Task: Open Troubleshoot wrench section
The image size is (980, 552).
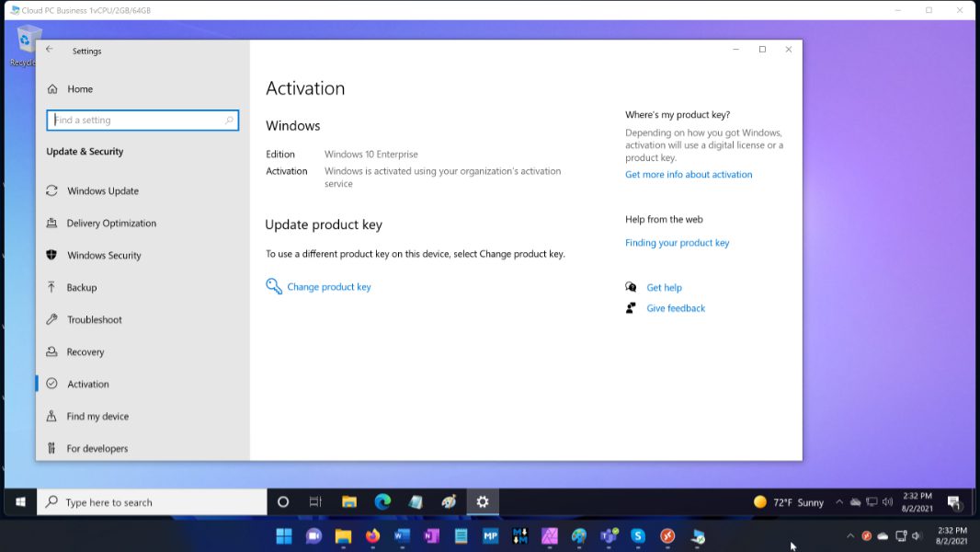Action: (x=94, y=320)
